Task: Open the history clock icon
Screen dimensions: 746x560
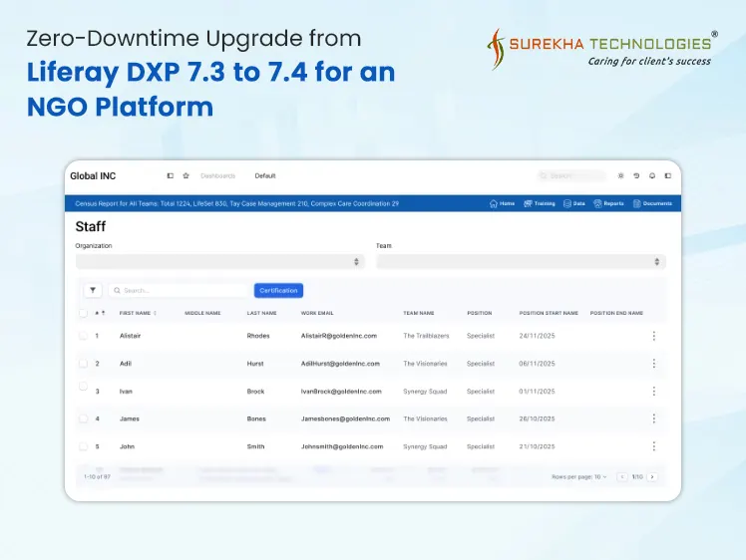Action: 636,176
